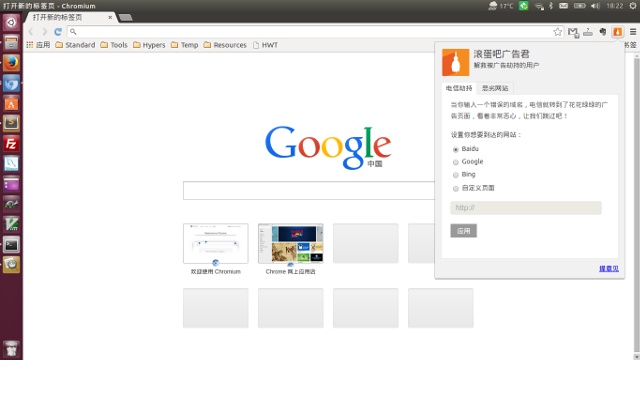The width and height of the screenshot is (640, 400).
Task: Open the 欢迎使用 Chromium thumbnail
Action: click(216, 249)
